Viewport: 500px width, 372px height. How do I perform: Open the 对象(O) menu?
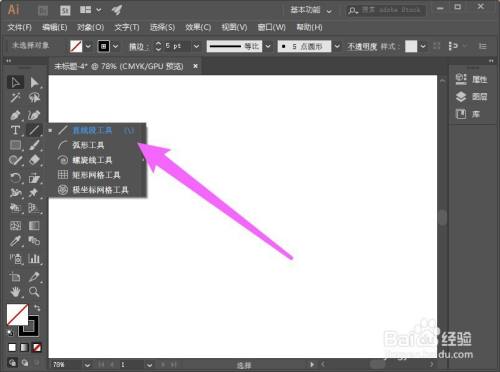90,27
